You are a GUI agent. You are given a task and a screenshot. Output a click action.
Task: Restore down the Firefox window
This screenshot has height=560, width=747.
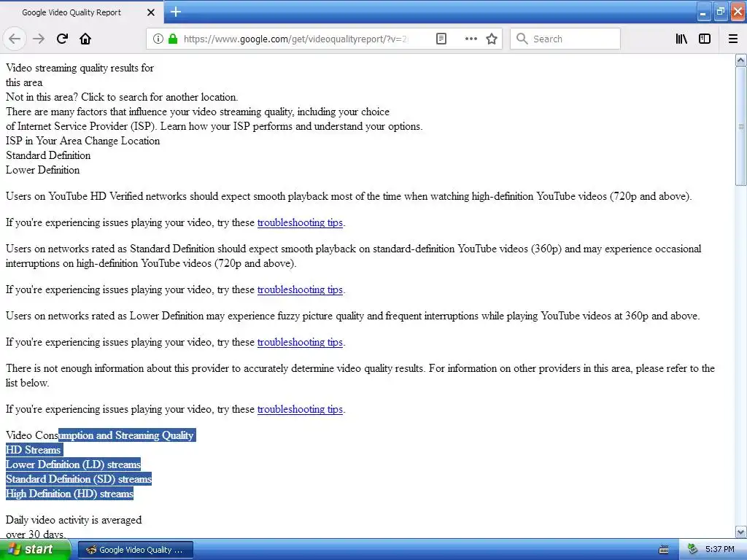[x=720, y=12]
